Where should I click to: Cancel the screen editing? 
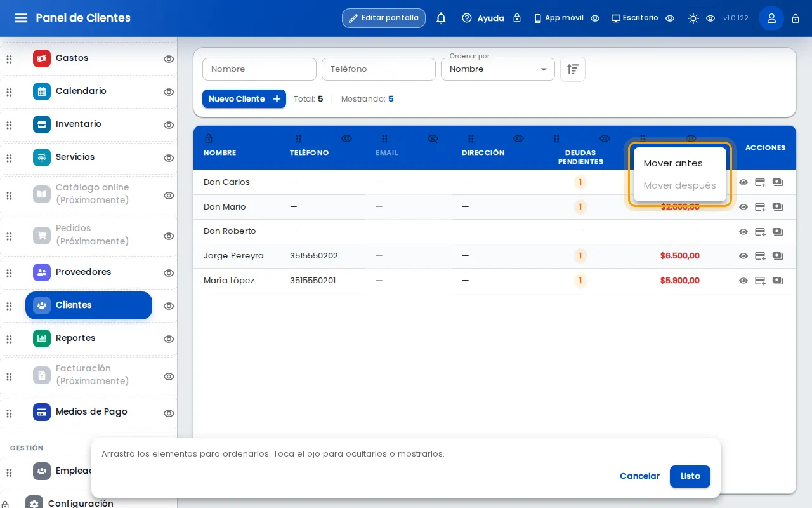(x=639, y=476)
